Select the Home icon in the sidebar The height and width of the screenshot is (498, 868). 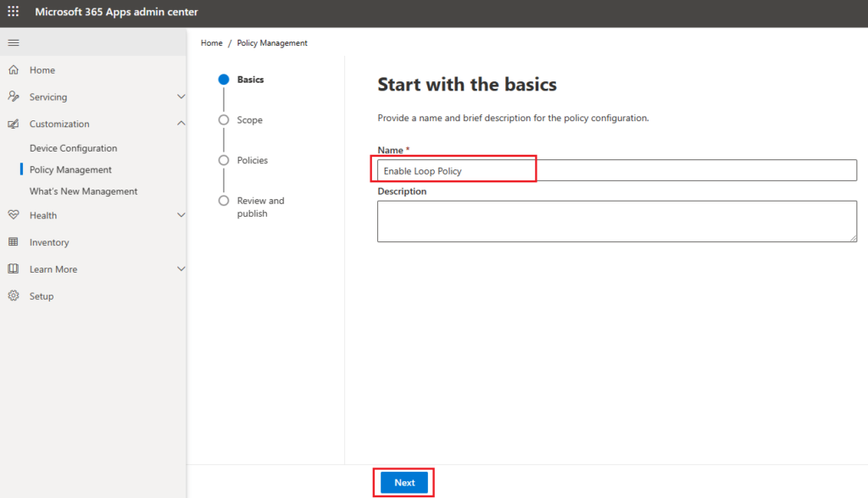[x=12, y=69]
